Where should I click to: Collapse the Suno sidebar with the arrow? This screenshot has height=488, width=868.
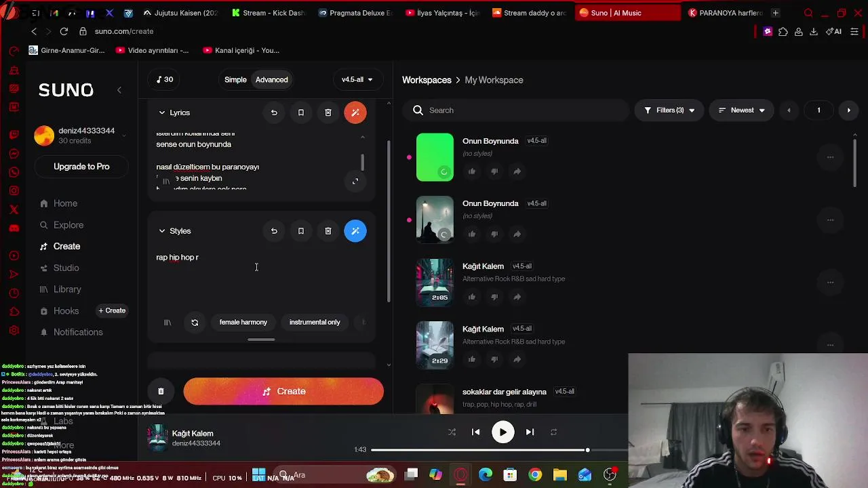(x=119, y=89)
